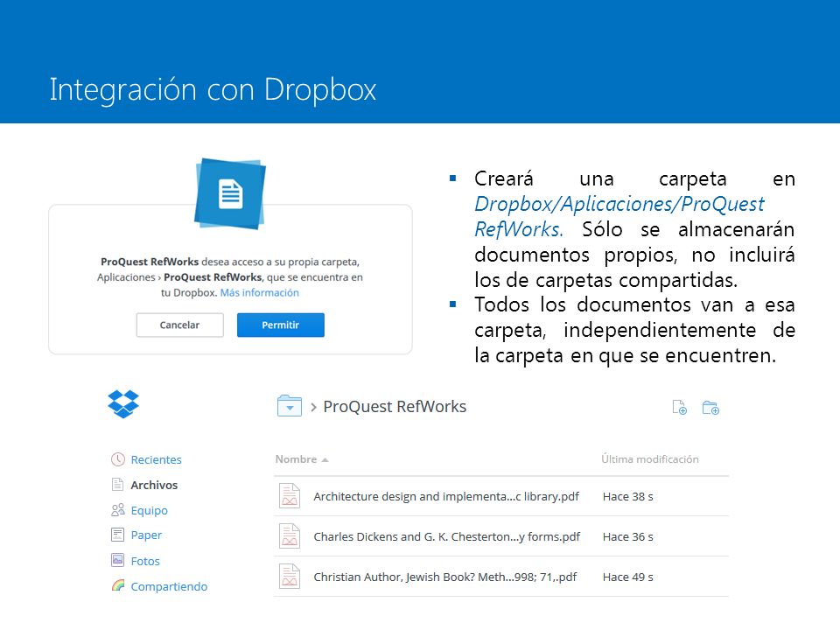The width and height of the screenshot is (840, 630).
Task: Click the Hace 49 s timestamp
Action: tap(628, 577)
